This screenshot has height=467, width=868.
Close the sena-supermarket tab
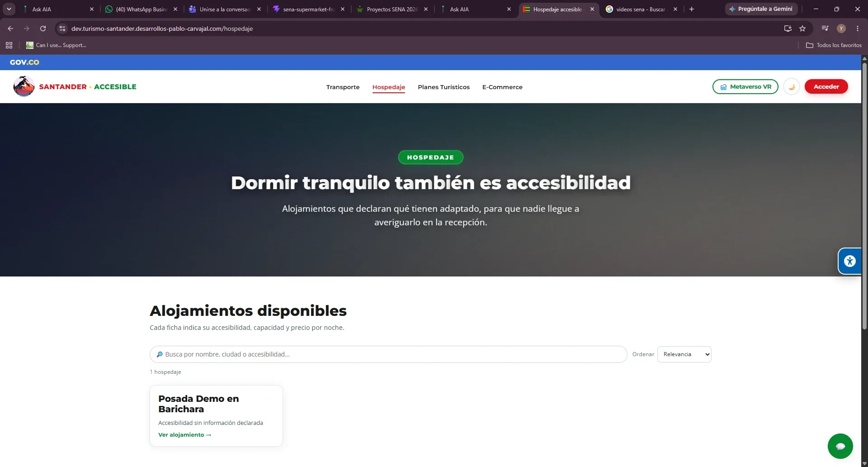343,9
